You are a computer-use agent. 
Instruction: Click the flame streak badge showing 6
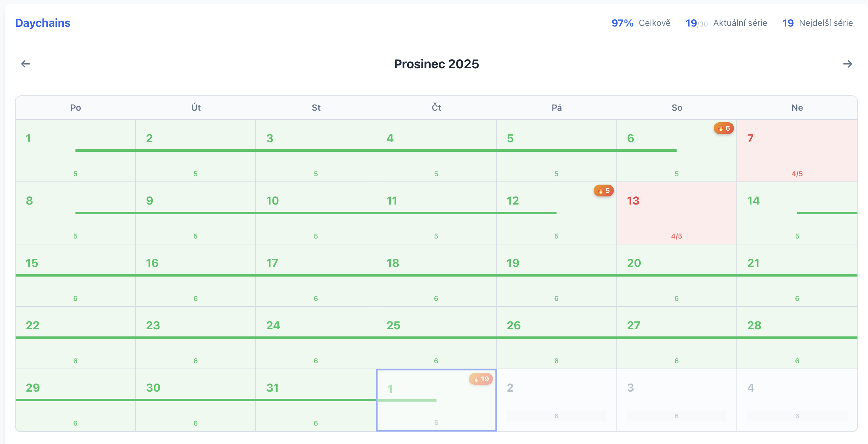[x=723, y=128]
